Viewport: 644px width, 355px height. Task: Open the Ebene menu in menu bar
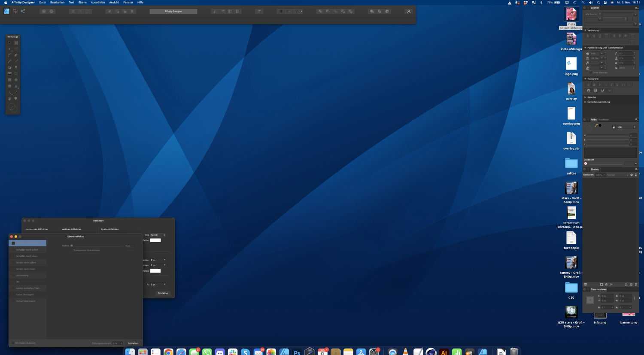tap(82, 3)
